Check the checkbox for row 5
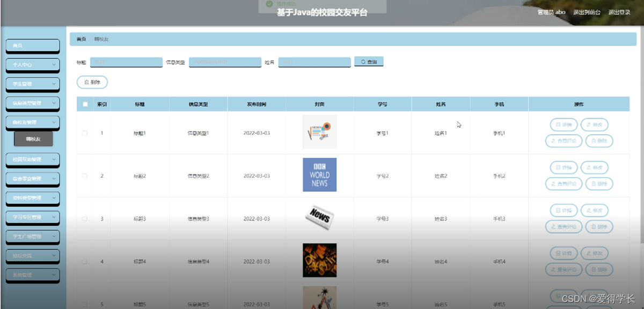 click(85, 304)
